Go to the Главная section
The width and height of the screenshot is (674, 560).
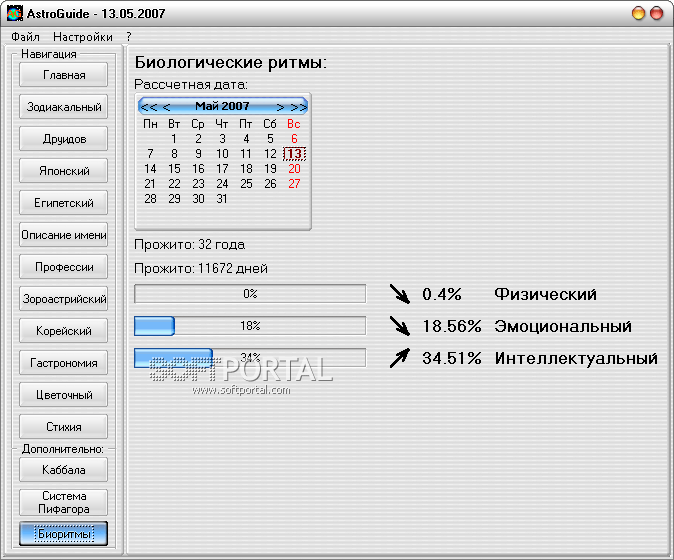64,75
